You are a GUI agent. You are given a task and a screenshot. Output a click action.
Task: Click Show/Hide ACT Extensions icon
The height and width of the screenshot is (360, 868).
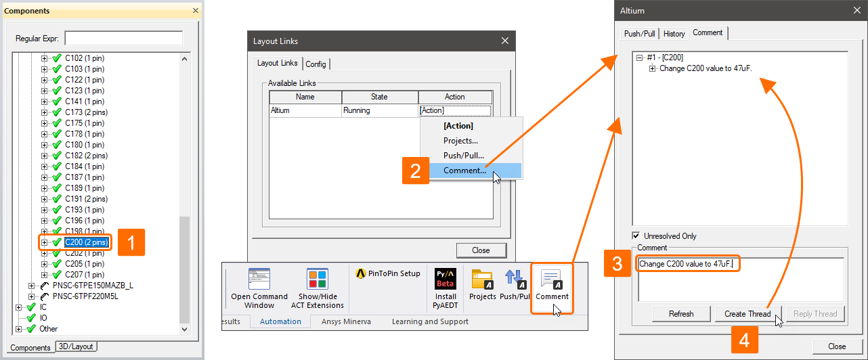317,279
